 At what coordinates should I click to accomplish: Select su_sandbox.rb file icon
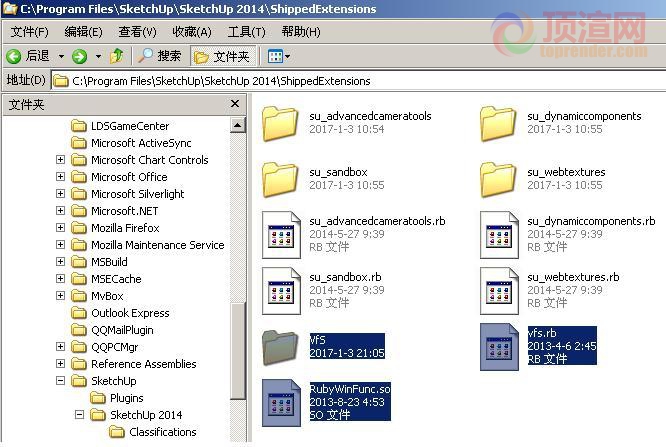tap(281, 291)
